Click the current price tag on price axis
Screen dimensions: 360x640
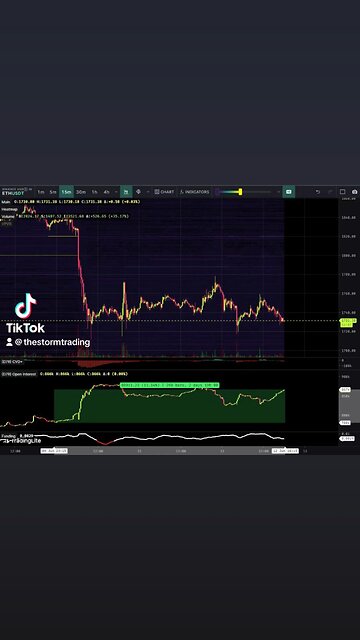pos(349,322)
